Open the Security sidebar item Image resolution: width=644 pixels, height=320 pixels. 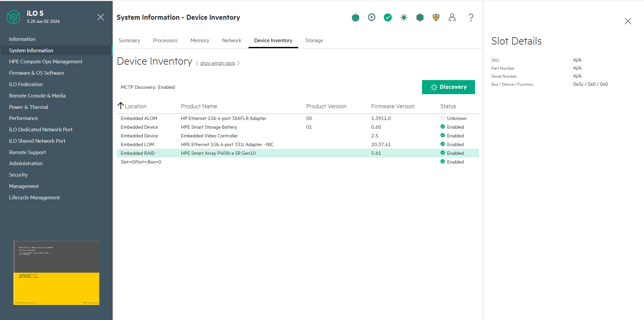click(x=18, y=175)
